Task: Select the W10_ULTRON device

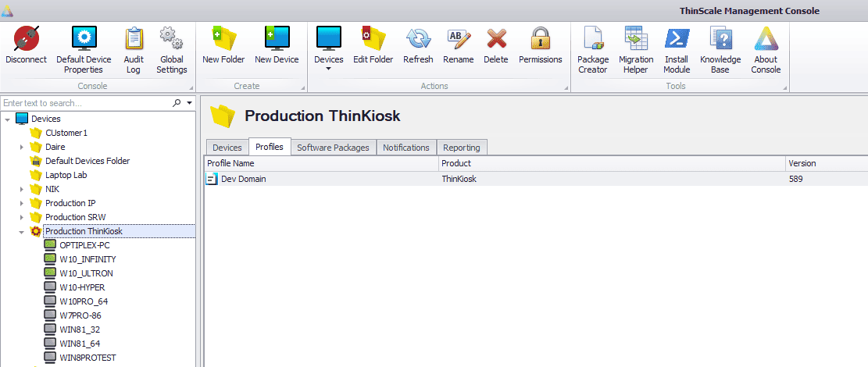Action: (87, 273)
